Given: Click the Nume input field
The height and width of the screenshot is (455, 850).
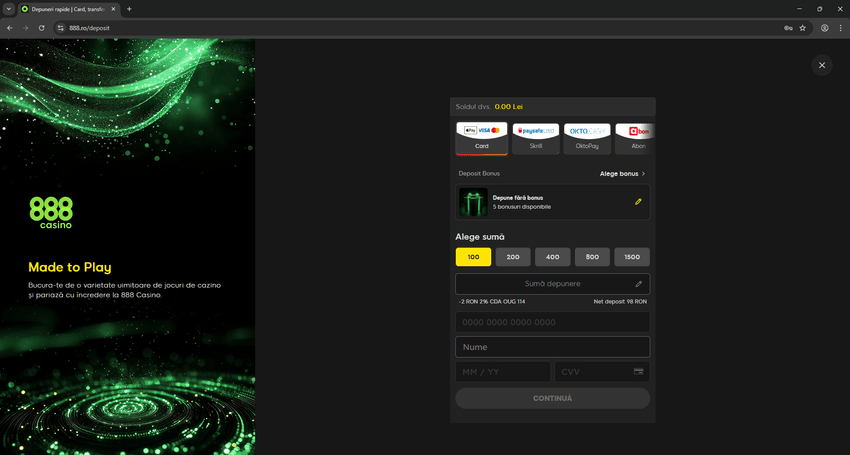Looking at the screenshot, I should coord(552,347).
